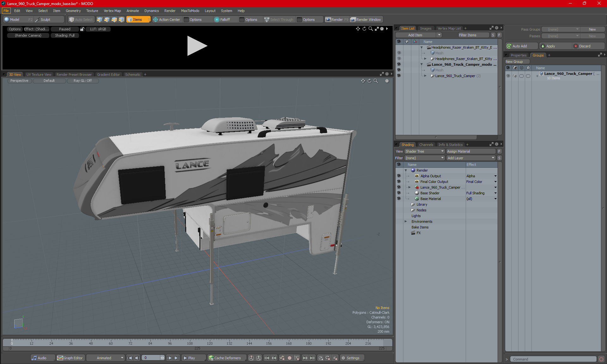Activate Items selection mode
This screenshot has width=607, height=364.
(138, 20)
